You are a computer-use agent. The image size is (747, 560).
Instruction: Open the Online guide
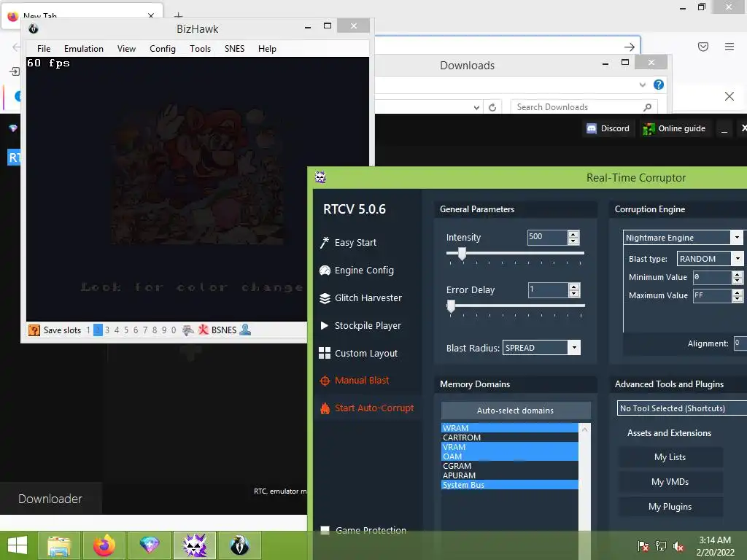pos(674,128)
